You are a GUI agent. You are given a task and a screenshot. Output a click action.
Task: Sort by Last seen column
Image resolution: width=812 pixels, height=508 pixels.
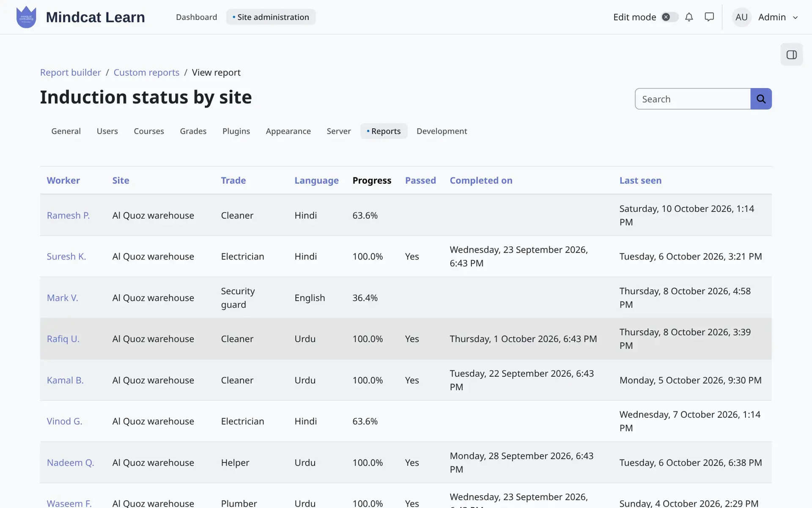click(x=640, y=180)
